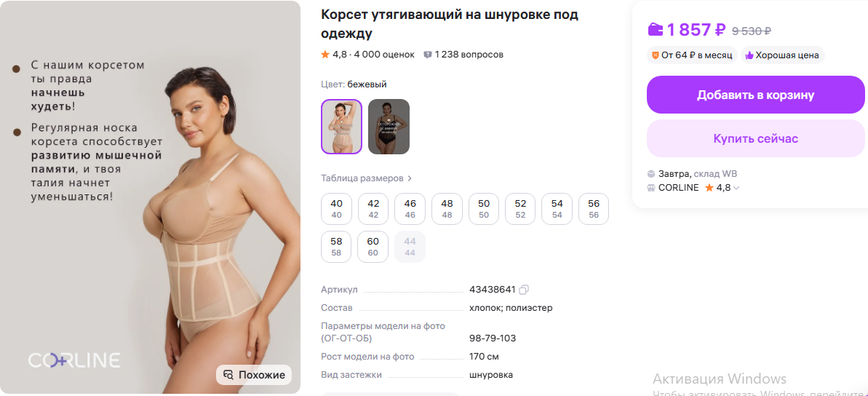Choose size 54 option
Viewport: 868px width, 396px height.
[557, 209]
